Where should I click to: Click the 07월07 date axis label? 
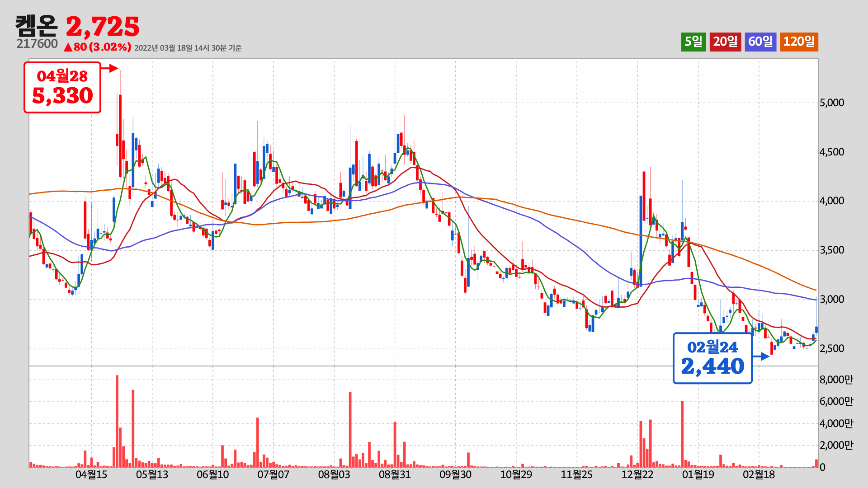point(274,475)
